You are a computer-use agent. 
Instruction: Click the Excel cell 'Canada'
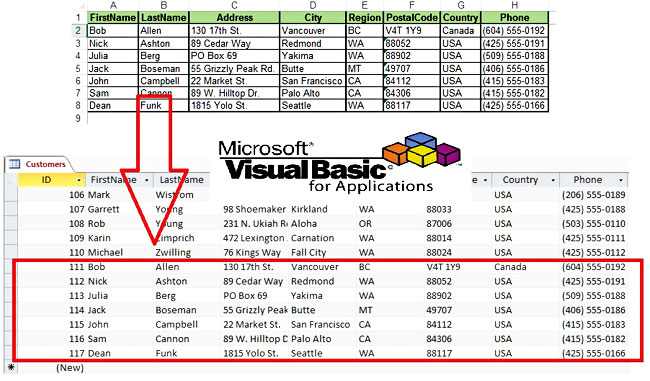pyautogui.click(x=460, y=31)
